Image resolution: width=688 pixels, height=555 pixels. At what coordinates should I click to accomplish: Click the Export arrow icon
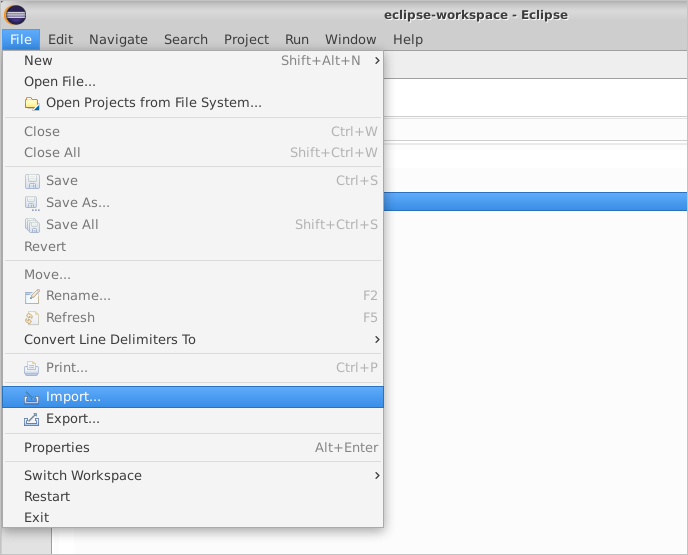32,419
